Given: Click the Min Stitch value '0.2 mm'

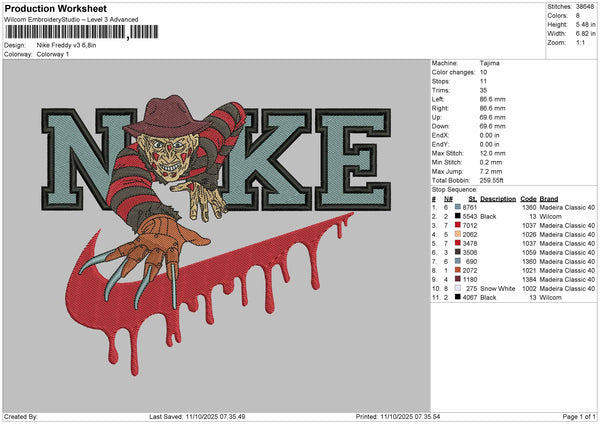Looking at the screenshot, I should pyautogui.click(x=491, y=162).
